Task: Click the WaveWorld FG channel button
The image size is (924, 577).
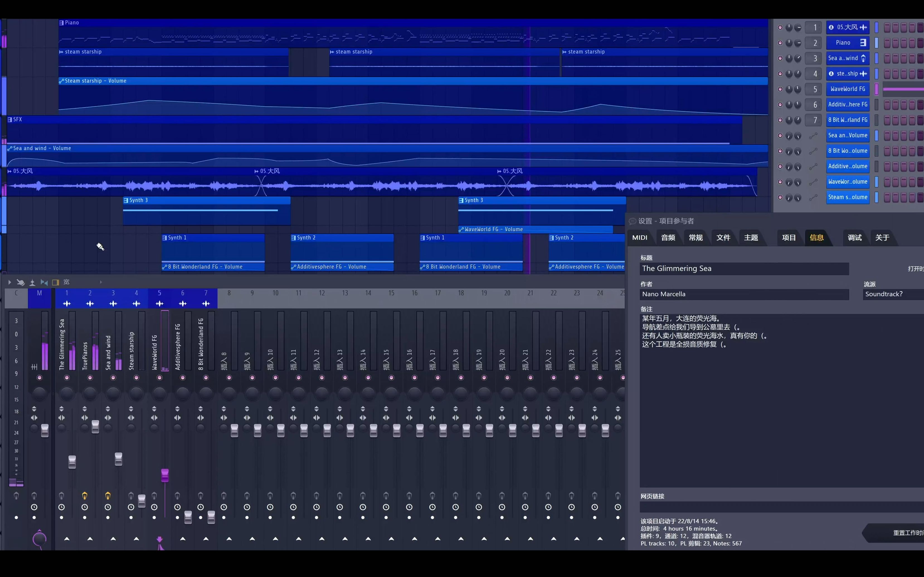Action: tap(848, 89)
